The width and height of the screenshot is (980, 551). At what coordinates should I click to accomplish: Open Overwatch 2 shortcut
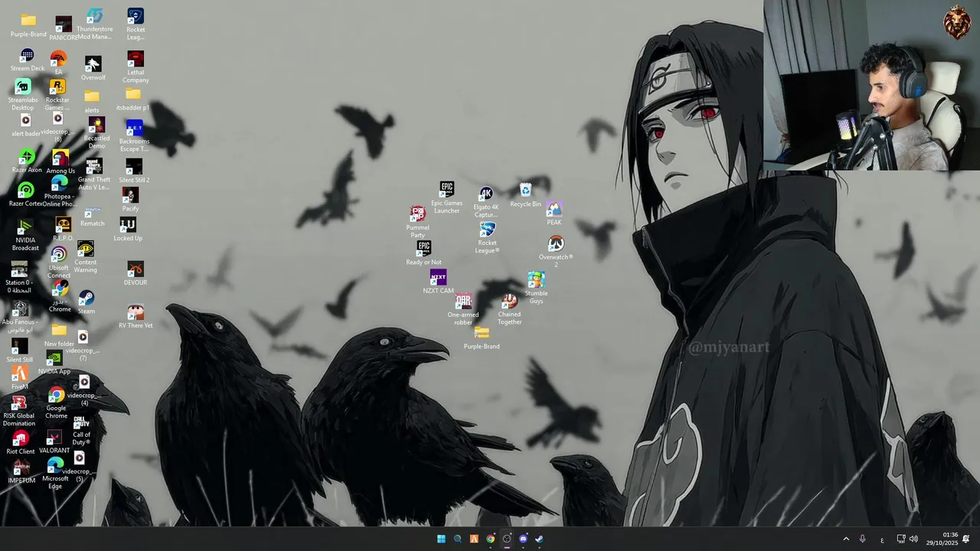click(556, 252)
